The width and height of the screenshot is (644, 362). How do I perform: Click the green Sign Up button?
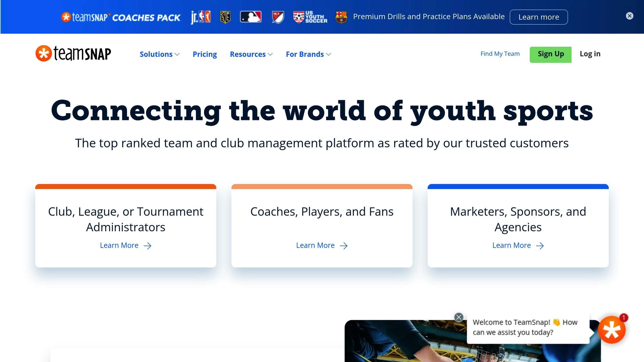[551, 54]
